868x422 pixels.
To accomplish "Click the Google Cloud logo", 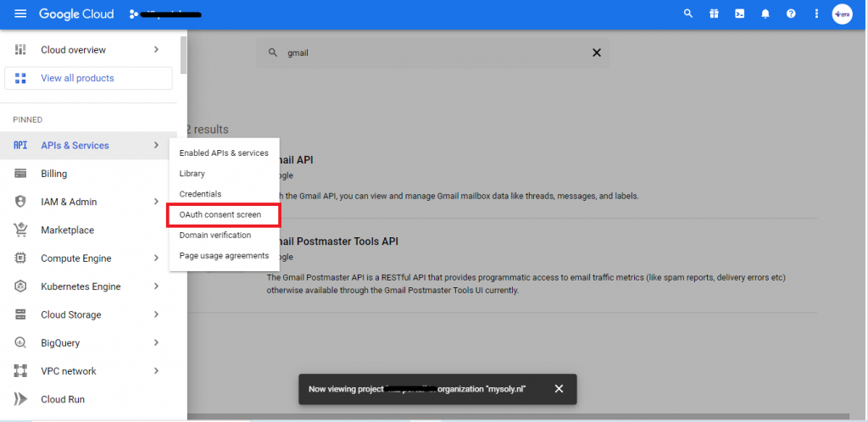I will pos(76,14).
